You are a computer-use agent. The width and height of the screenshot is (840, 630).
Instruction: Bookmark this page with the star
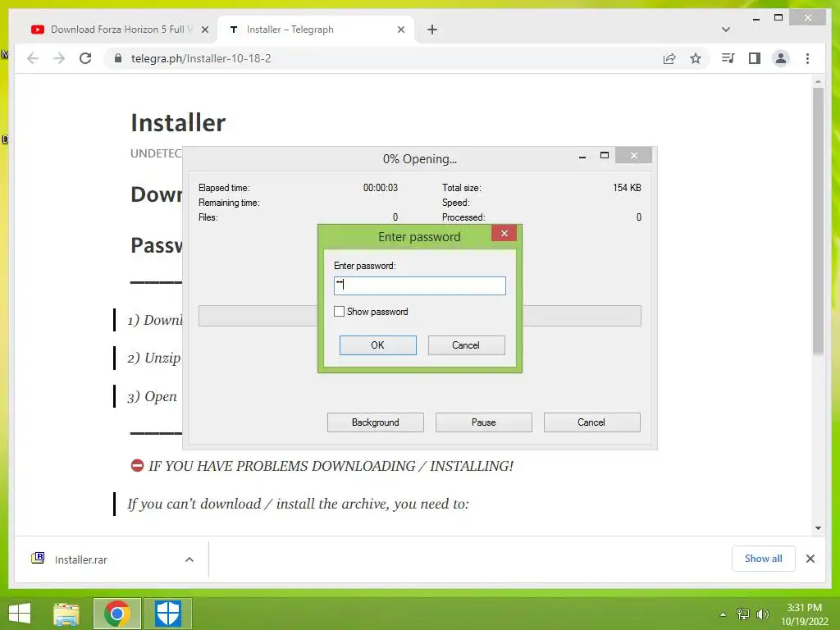696,58
